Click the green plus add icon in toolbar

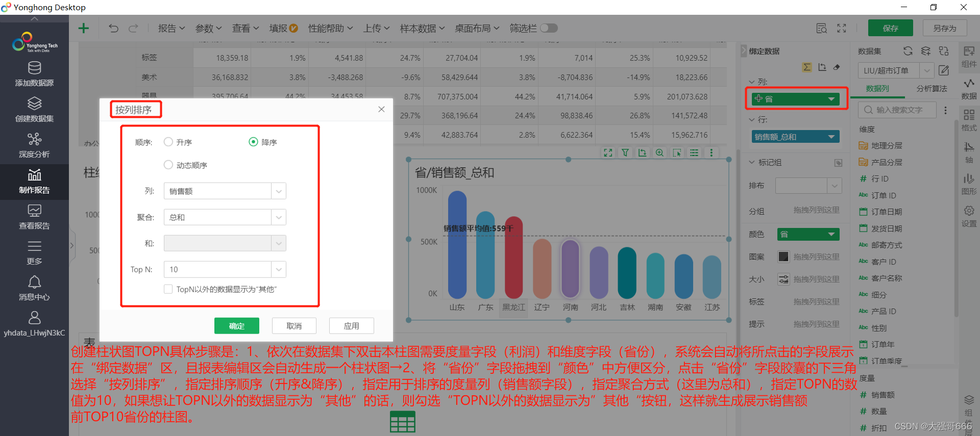click(84, 28)
